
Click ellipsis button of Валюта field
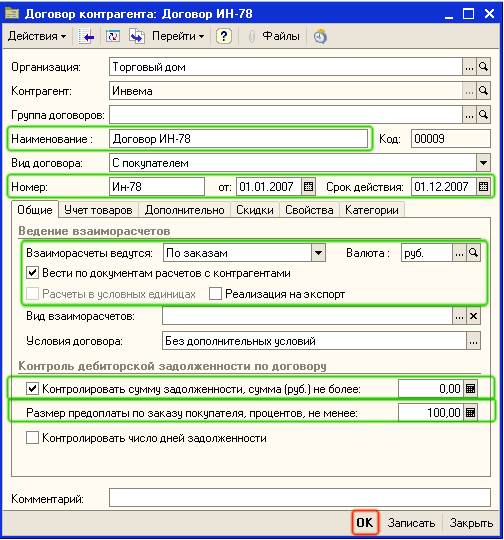point(459,253)
